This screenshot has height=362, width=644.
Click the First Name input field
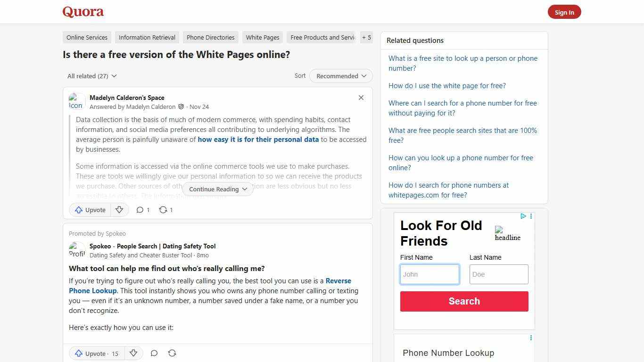pos(429,274)
